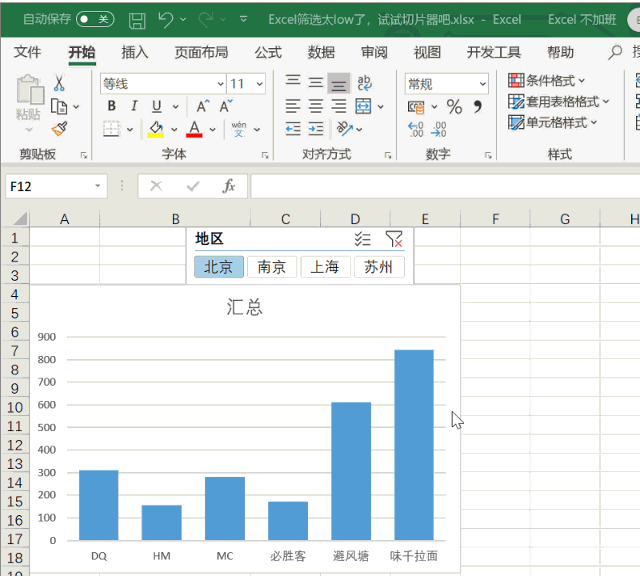The height and width of the screenshot is (576, 640).
Task: Align text right
Action: 338,107
